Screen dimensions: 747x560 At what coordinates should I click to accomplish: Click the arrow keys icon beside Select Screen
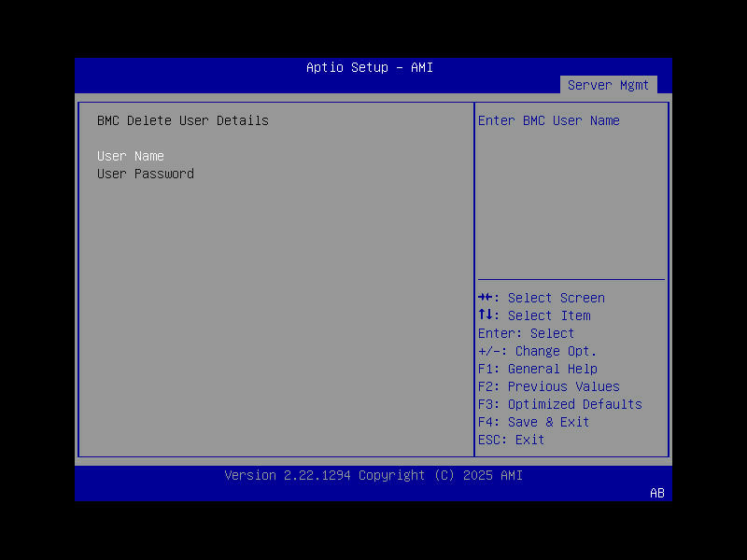[484, 298]
